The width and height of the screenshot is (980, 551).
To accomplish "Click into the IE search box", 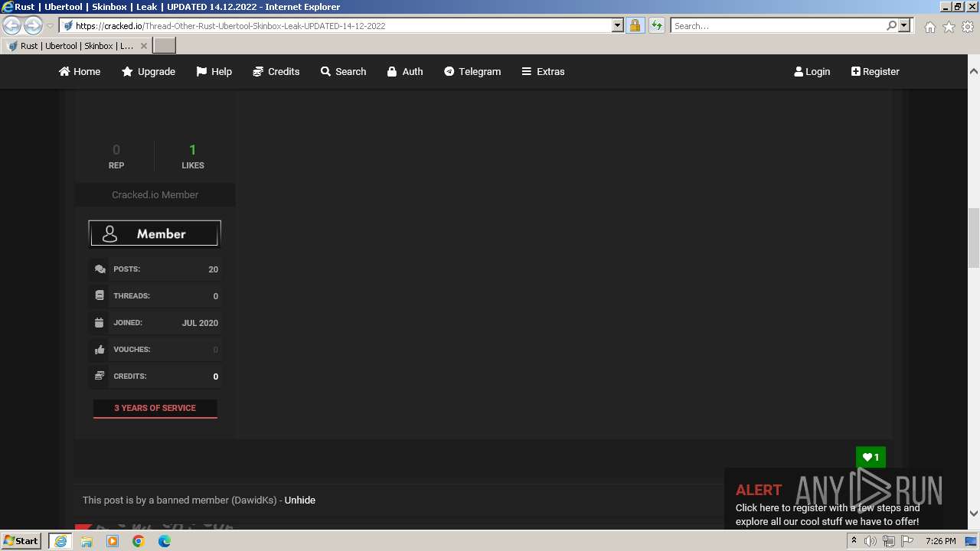I will 778,25.
